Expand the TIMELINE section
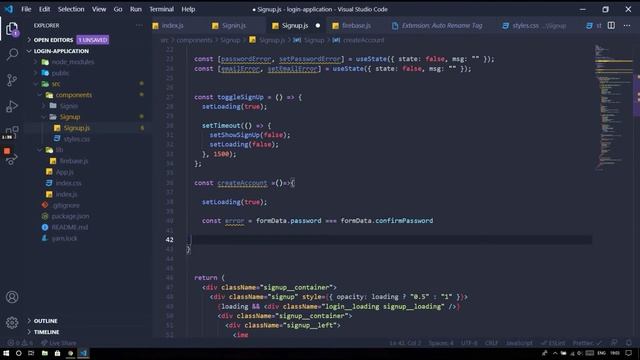Screen dimensions: 640x360 point(46,332)
